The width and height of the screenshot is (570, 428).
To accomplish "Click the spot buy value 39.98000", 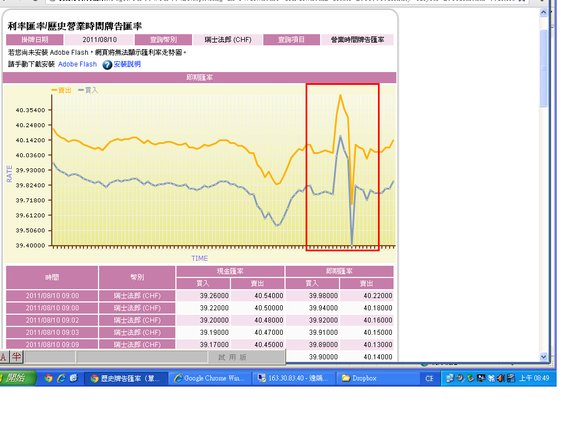I will click(323, 296).
